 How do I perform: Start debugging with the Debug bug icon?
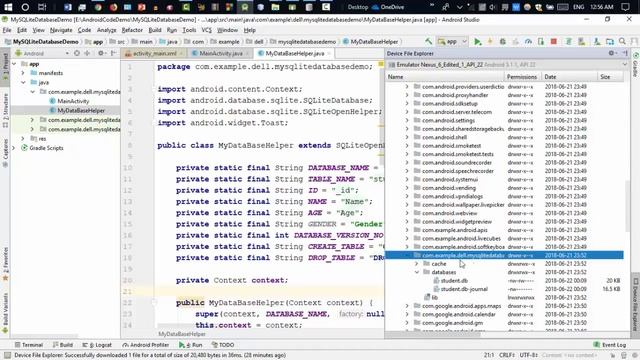503,41
